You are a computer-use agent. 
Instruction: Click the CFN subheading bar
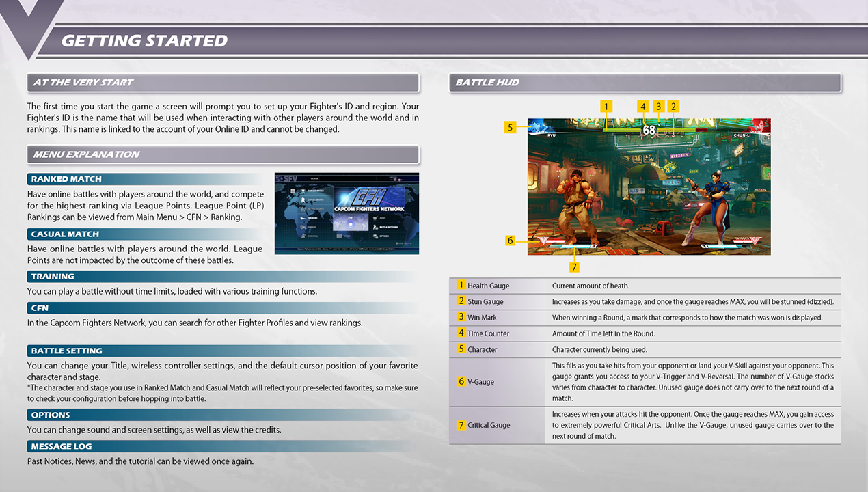click(x=223, y=308)
